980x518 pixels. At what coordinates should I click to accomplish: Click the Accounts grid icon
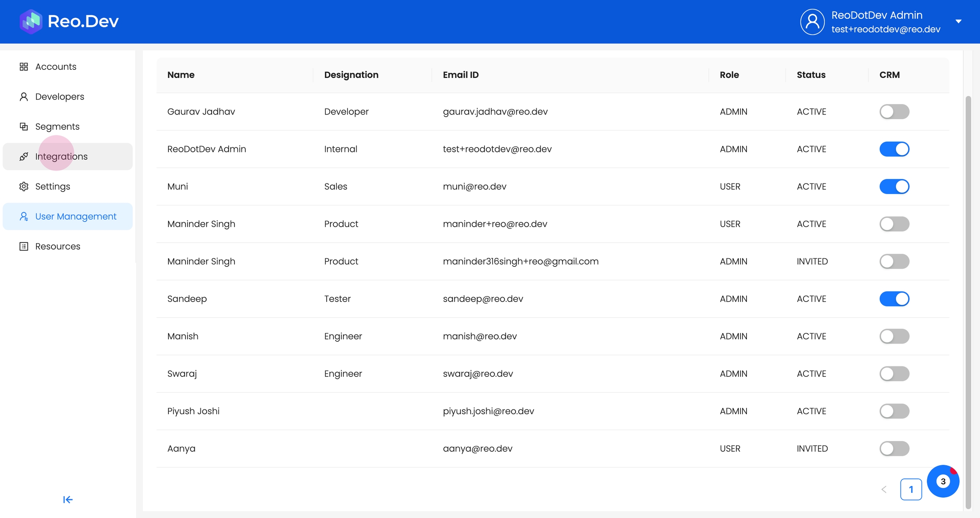point(24,67)
